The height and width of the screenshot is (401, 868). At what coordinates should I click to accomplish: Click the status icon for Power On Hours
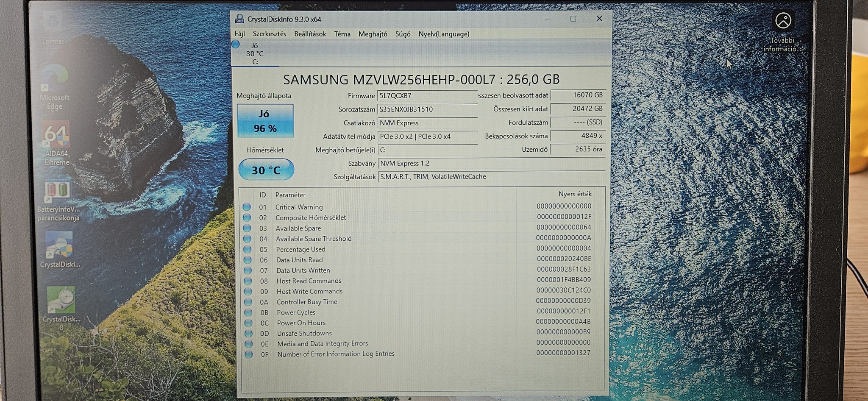coord(249,323)
